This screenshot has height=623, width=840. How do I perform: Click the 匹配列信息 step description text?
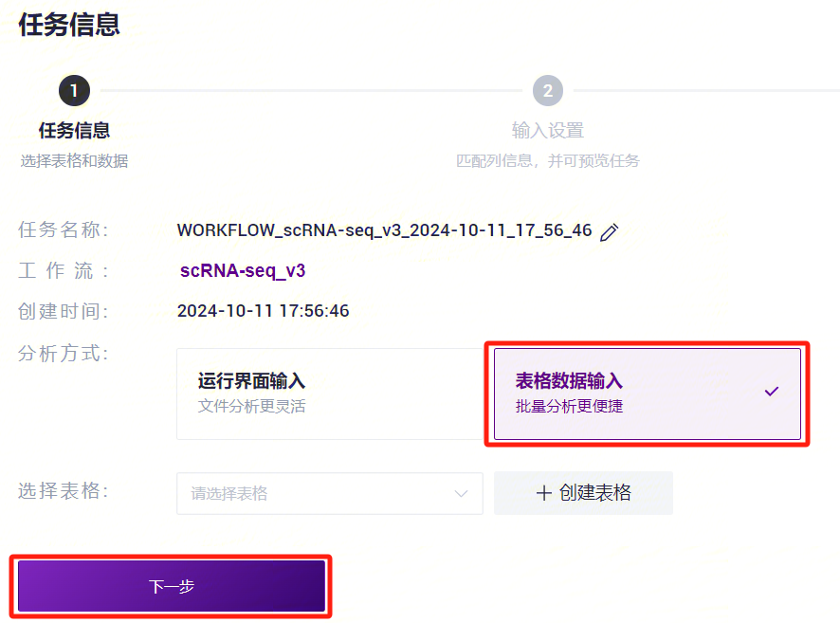click(547, 161)
